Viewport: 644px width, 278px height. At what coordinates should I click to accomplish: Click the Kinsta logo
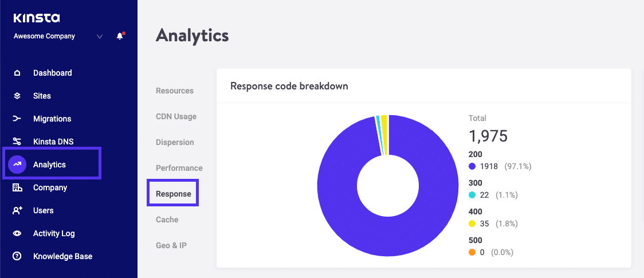[x=36, y=18]
